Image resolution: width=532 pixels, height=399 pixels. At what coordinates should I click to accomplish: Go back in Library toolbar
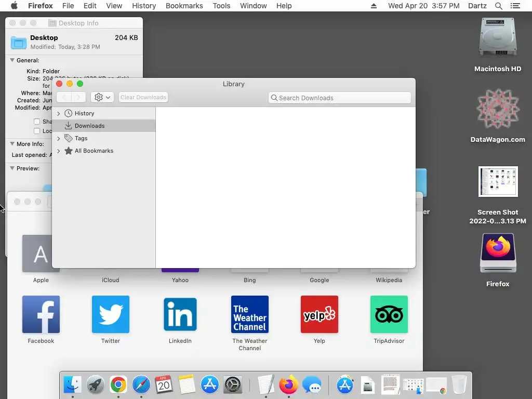64,97
